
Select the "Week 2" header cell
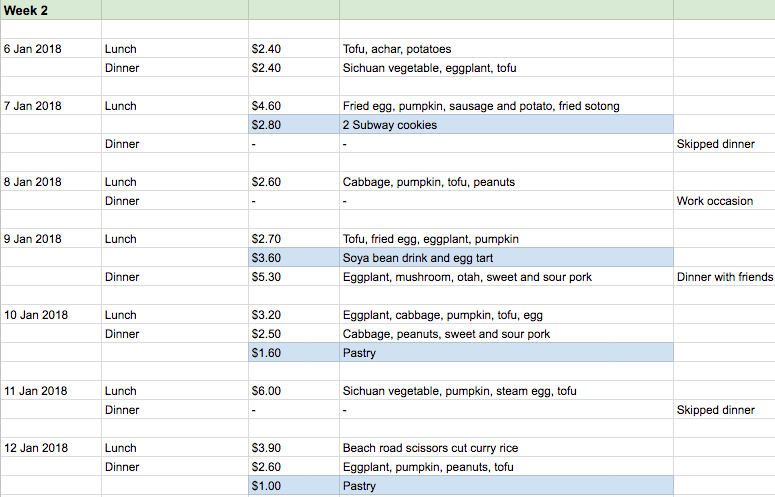coord(50,10)
